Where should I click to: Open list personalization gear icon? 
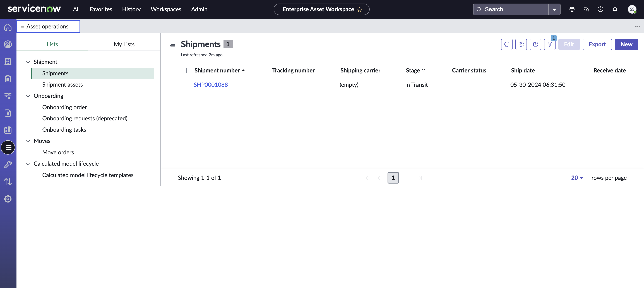tap(521, 44)
